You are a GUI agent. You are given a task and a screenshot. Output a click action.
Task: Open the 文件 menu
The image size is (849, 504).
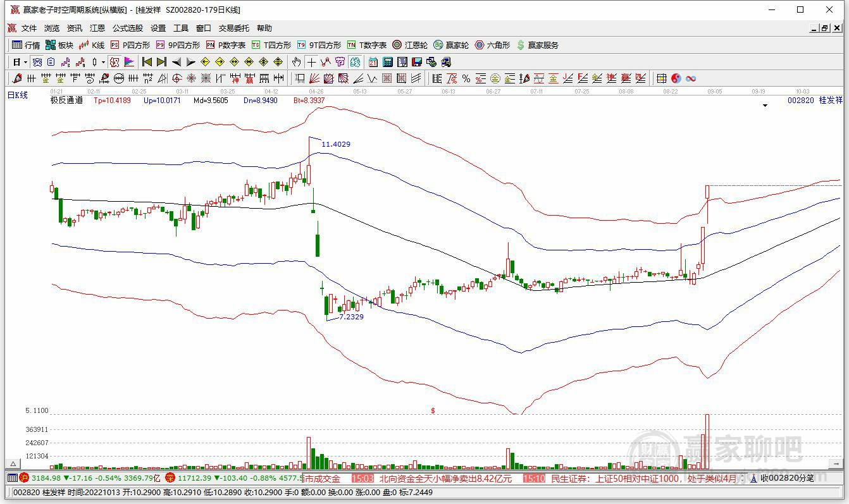coord(29,28)
